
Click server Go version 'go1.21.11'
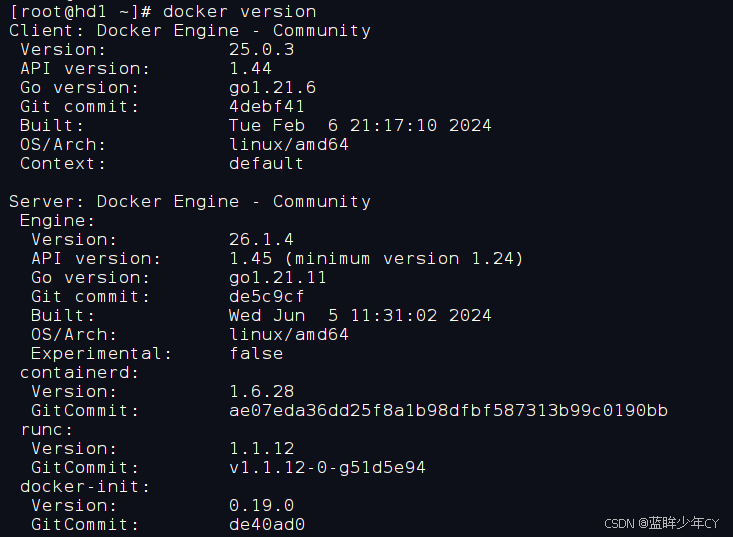(277, 278)
